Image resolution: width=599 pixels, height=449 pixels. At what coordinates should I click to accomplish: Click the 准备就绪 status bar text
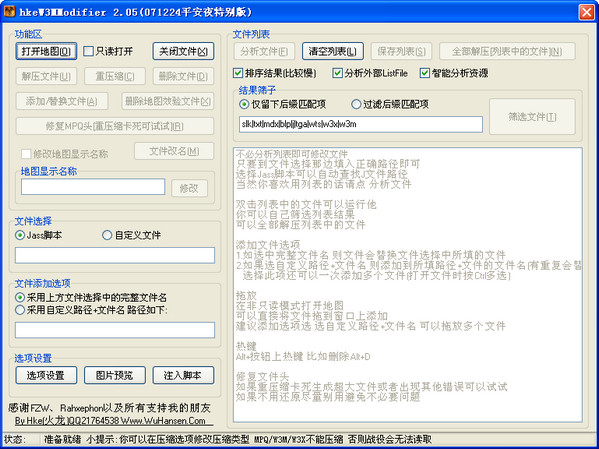62,439
